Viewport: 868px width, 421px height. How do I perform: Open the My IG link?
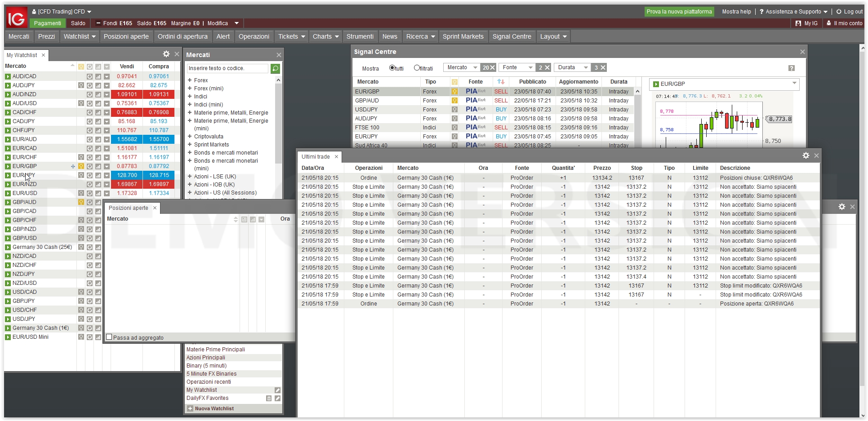click(x=807, y=23)
